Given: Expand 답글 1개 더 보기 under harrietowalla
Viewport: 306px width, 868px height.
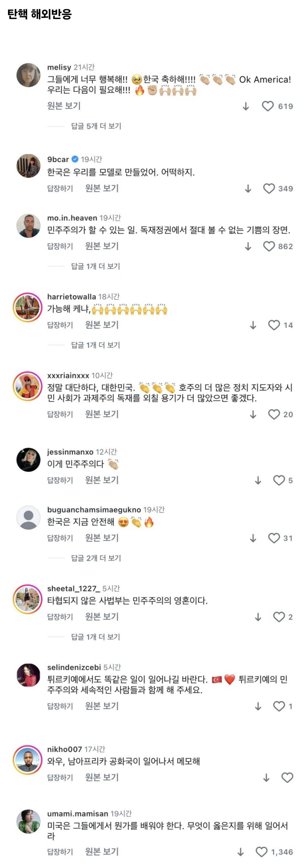Looking at the screenshot, I should coord(95,345).
